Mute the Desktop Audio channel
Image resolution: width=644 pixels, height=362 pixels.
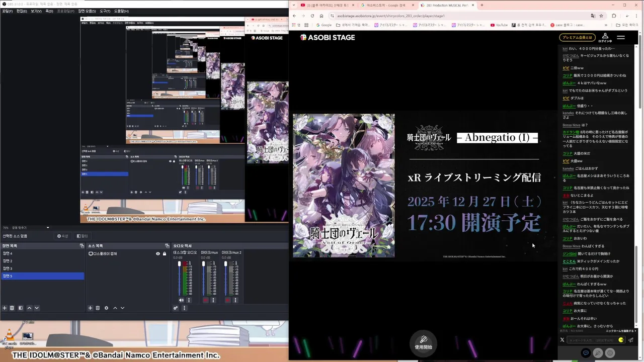[182, 300]
